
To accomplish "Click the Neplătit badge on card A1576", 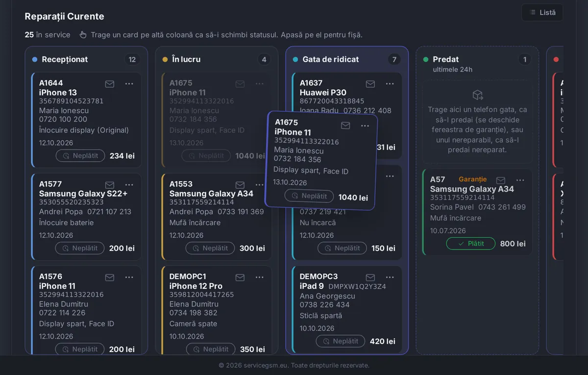I will [x=80, y=349].
